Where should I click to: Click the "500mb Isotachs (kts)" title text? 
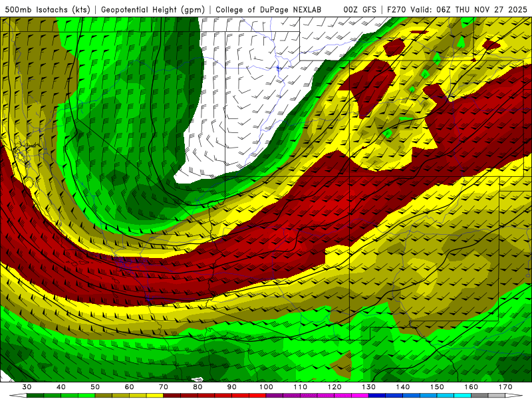[47, 9]
